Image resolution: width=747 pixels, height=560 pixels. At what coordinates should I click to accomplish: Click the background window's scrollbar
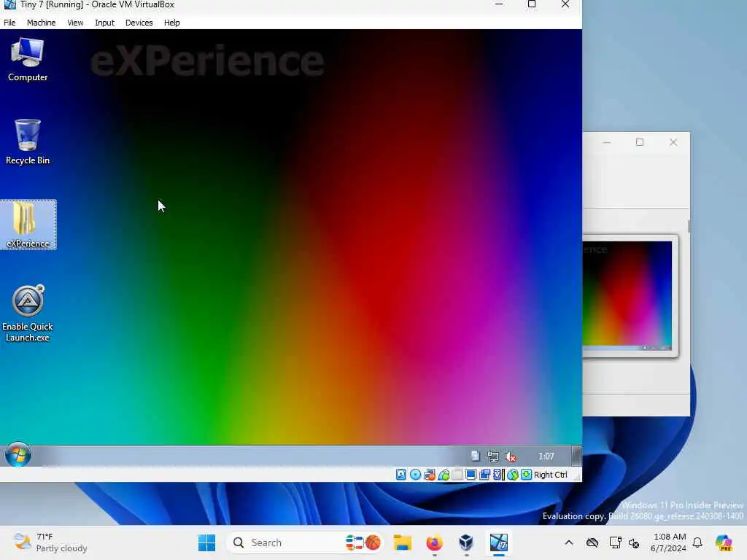(689, 226)
